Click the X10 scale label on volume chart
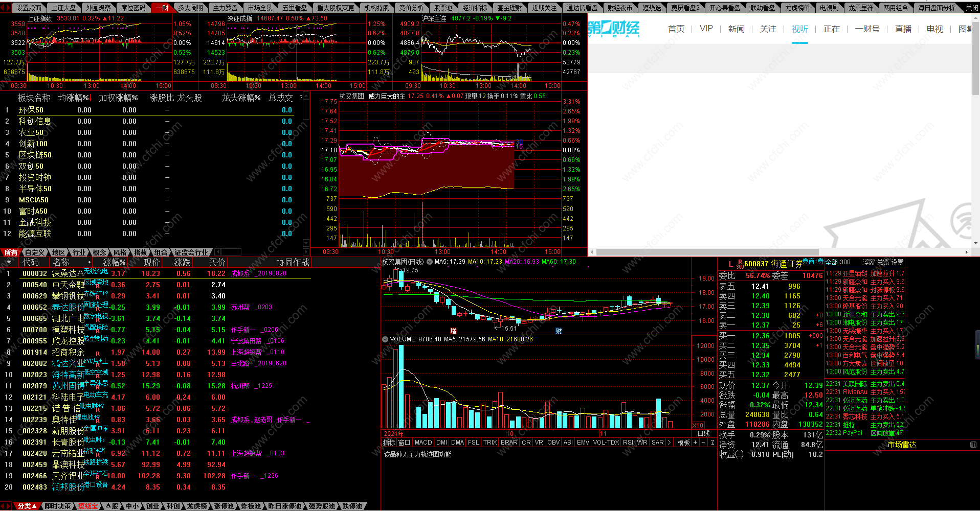980x511 pixels. [698, 425]
